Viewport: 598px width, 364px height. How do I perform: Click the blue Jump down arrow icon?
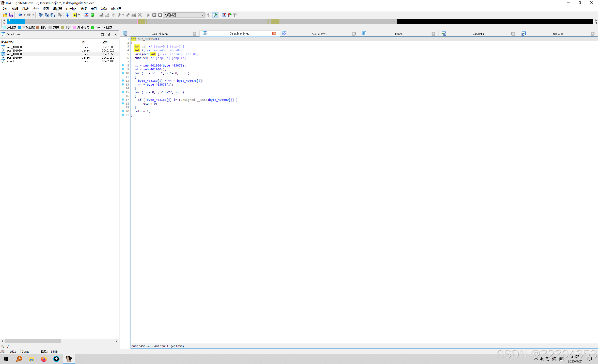[x=67, y=15]
